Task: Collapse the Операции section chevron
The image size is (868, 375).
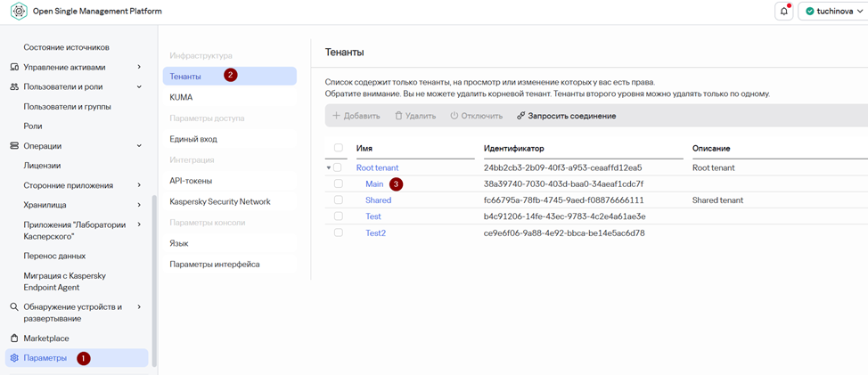Action: (x=140, y=146)
